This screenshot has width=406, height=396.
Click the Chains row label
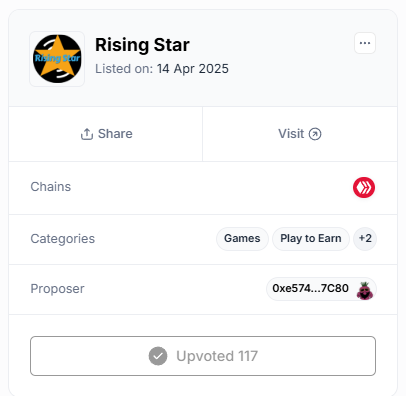(x=51, y=187)
